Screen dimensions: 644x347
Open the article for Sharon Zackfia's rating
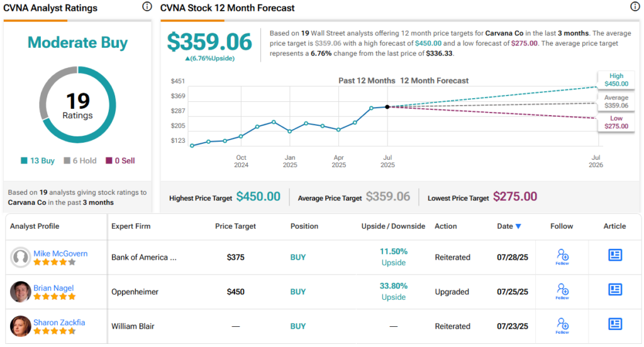coord(615,324)
